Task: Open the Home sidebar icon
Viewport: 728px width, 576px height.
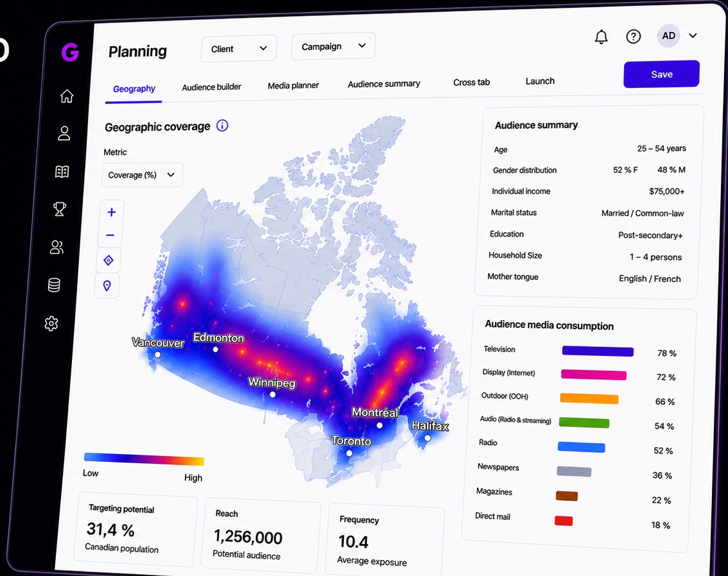Action: (x=66, y=96)
